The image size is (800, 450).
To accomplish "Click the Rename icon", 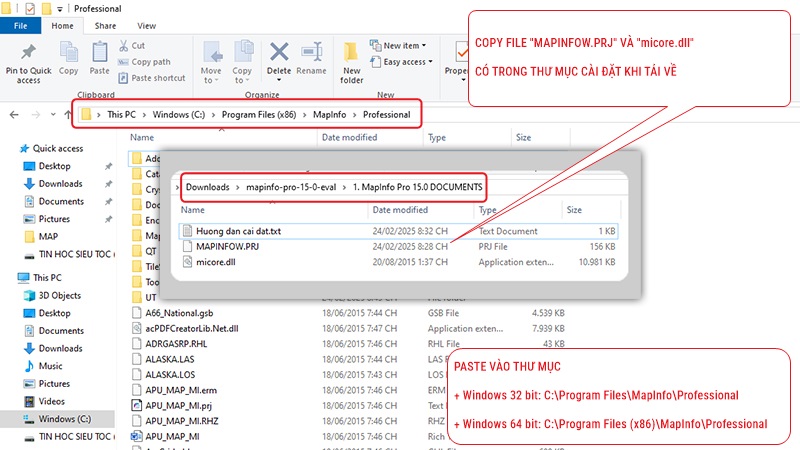I will [x=311, y=52].
